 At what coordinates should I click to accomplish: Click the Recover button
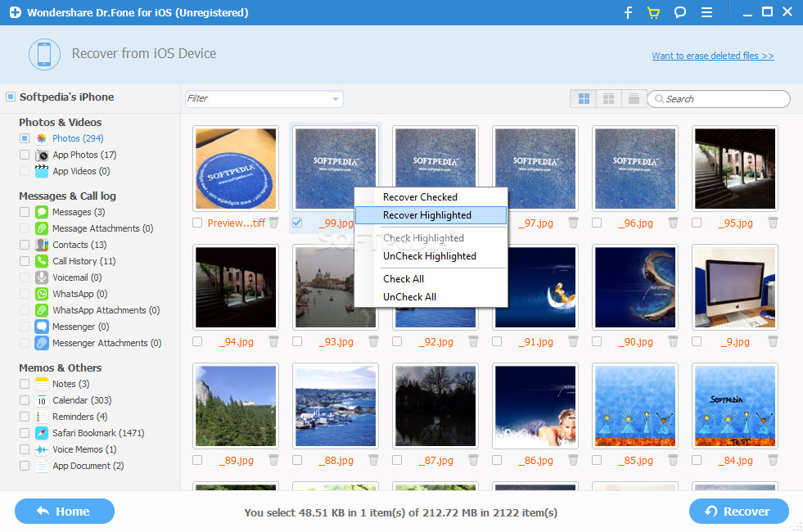click(x=738, y=511)
